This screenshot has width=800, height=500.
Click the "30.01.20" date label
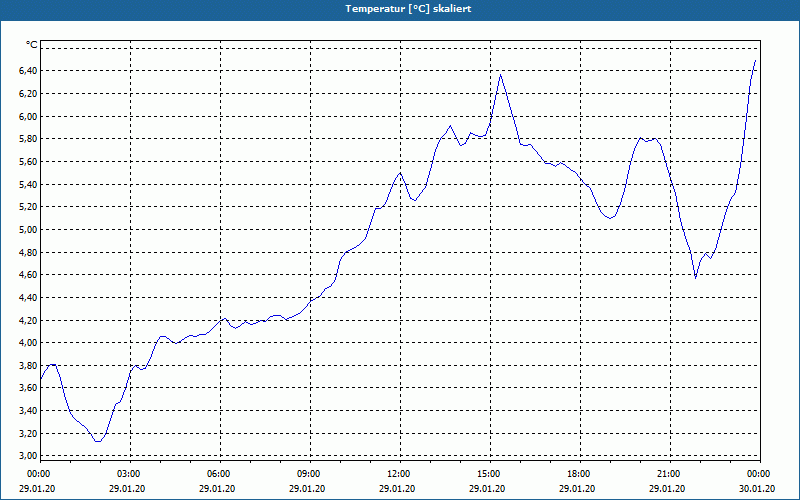757,489
